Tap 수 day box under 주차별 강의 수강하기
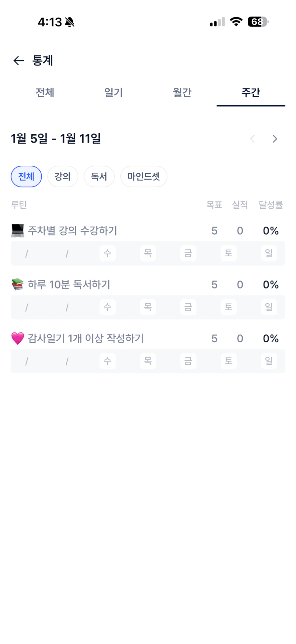 coord(108,253)
